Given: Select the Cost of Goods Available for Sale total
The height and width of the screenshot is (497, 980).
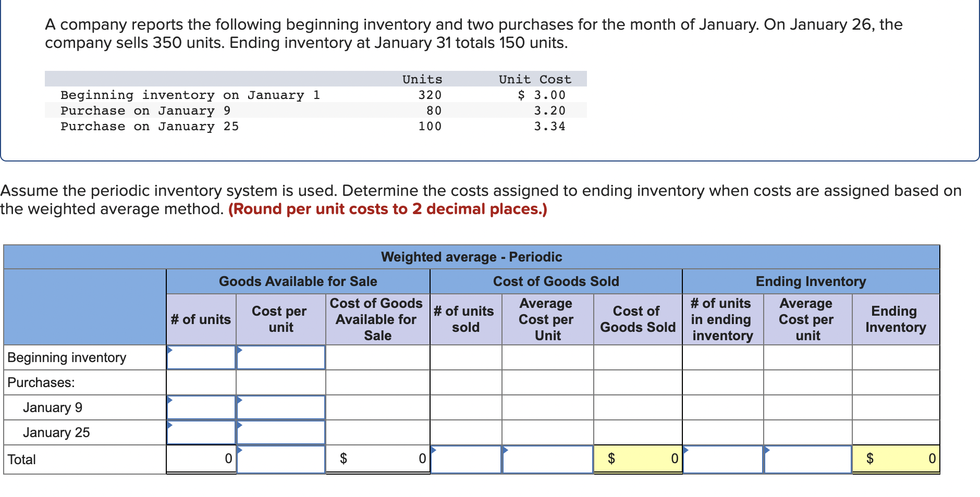Looking at the screenshot, I should tap(377, 458).
